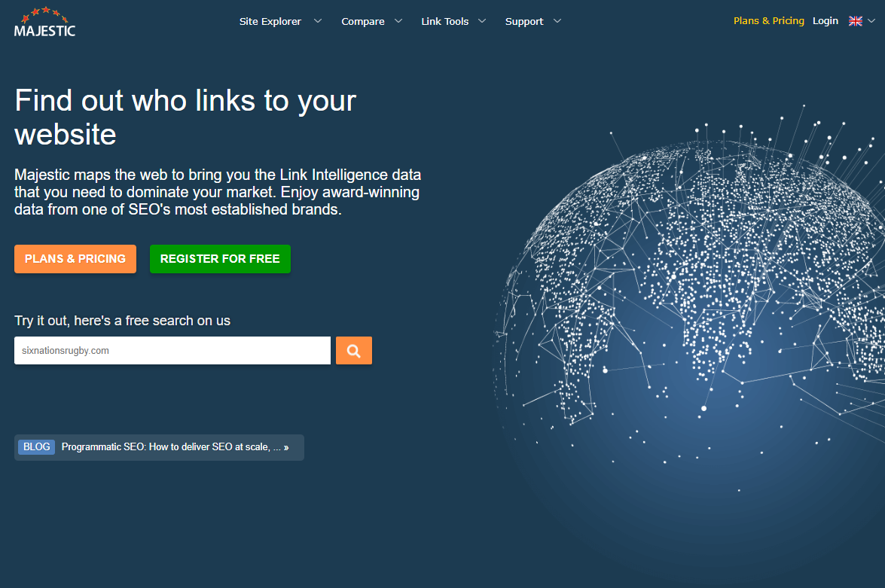Screen dimensions: 885x588
Task: Open the Link Tools menu
Action: point(444,21)
